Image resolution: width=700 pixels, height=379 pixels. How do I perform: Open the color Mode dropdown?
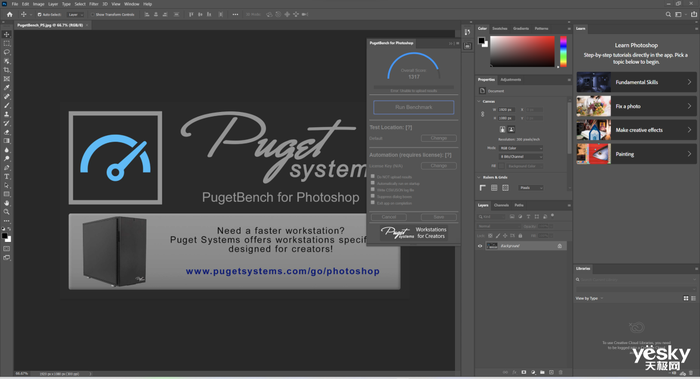pyautogui.click(x=521, y=148)
